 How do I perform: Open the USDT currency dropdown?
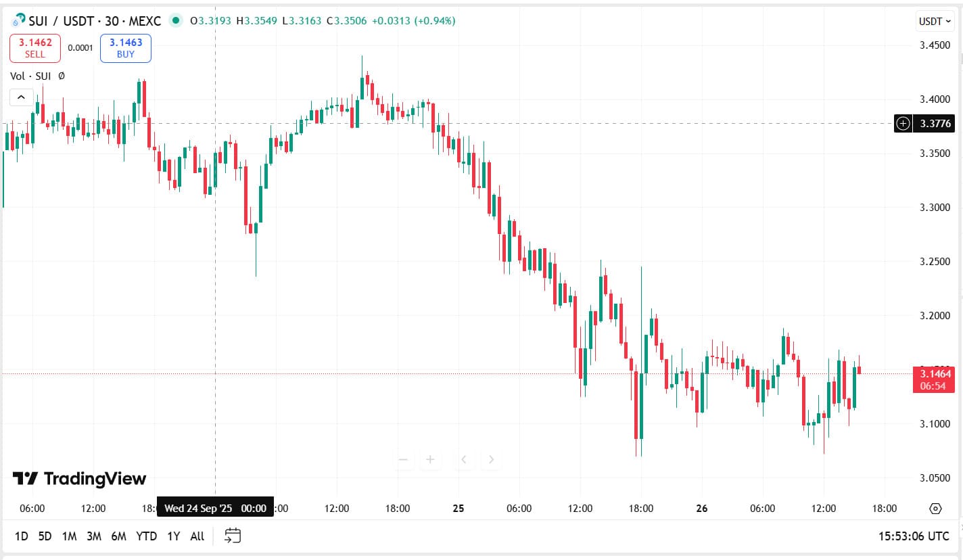tap(935, 21)
